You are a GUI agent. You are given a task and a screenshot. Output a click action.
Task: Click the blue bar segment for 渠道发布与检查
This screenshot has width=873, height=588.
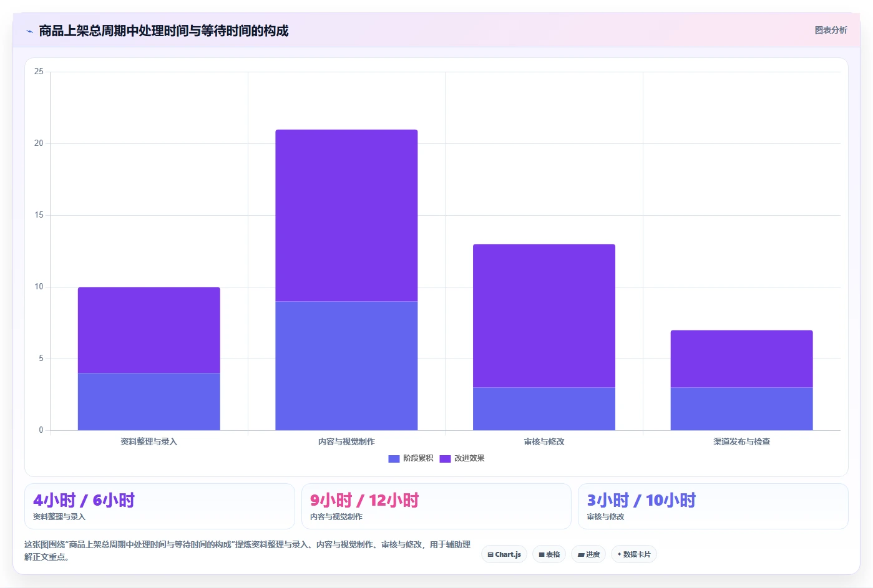(741, 409)
